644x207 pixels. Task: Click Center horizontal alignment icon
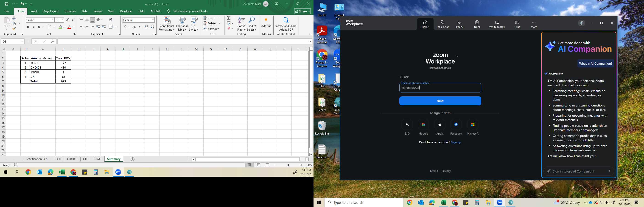(x=87, y=27)
